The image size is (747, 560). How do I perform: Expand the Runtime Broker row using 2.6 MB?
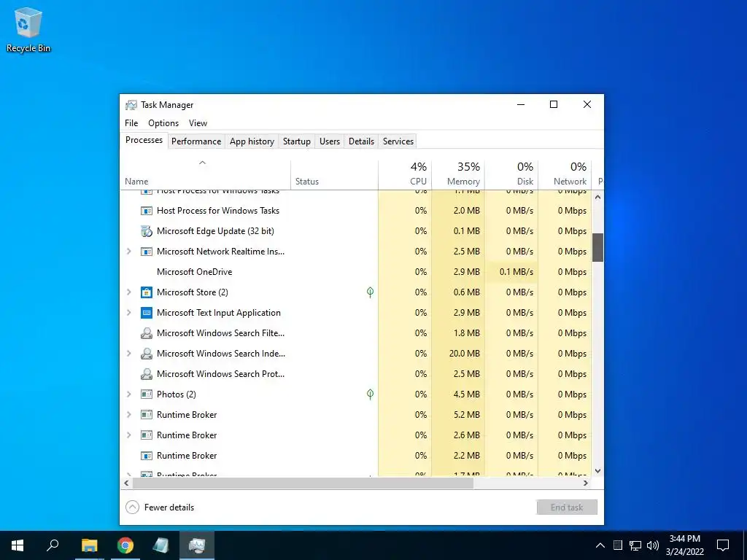(128, 435)
